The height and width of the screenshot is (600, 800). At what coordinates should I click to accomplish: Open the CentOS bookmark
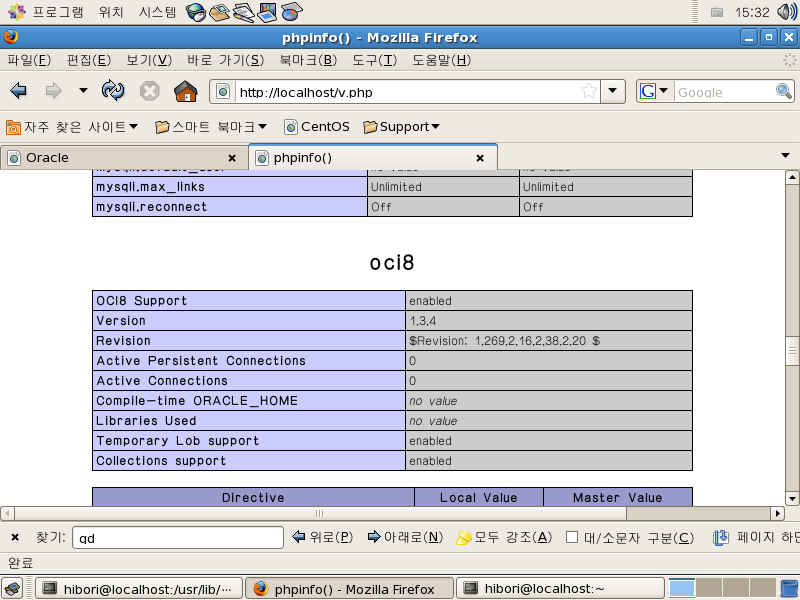click(317, 127)
